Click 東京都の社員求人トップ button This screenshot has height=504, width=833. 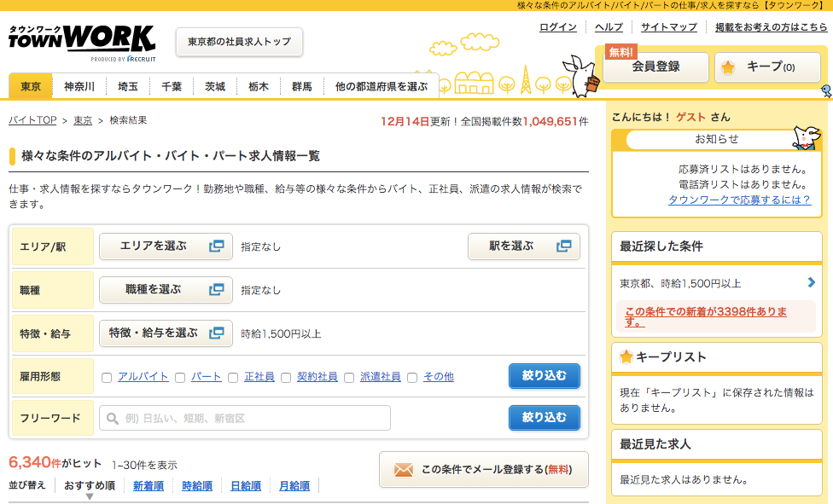239,42
